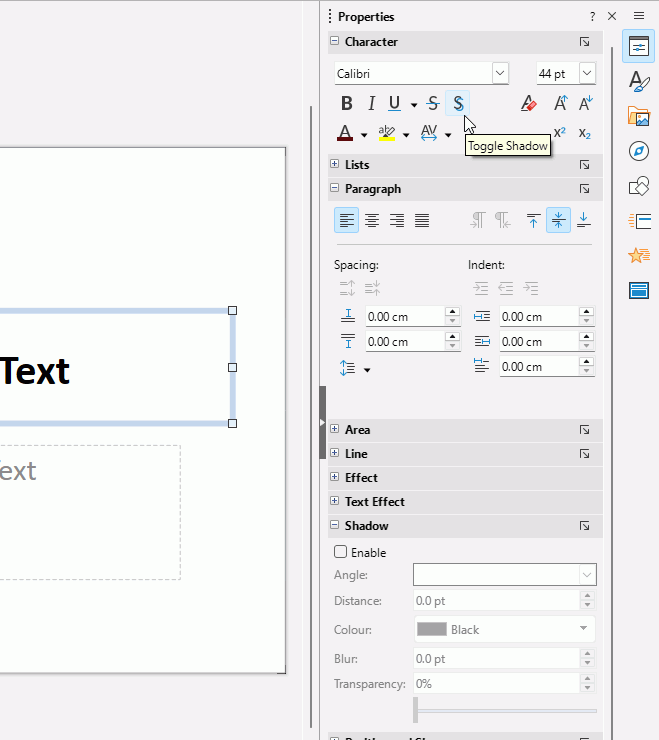659x740 pixels.
Task: Apply italic formatting to the text
Action: [371, 103]
